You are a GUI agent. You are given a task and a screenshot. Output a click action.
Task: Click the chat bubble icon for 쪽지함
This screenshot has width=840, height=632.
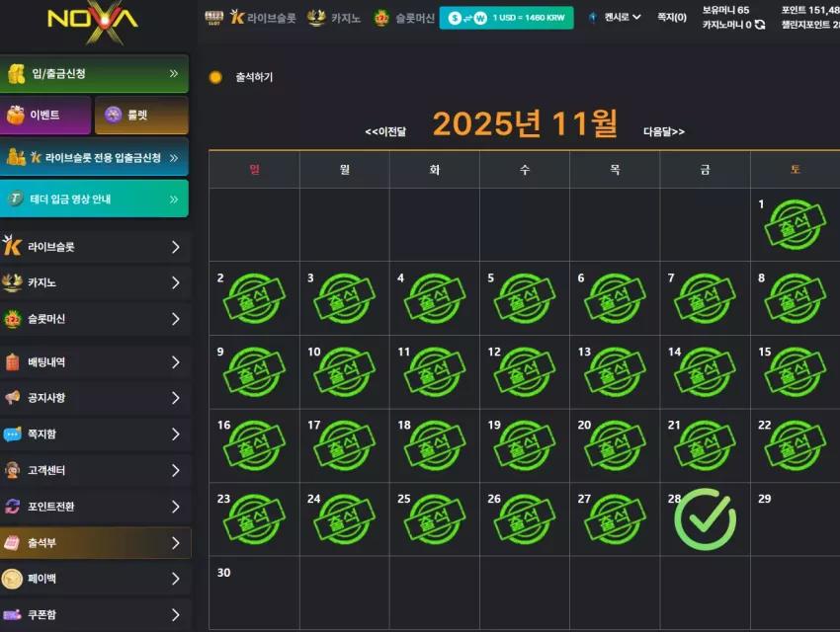pos(12,434)
